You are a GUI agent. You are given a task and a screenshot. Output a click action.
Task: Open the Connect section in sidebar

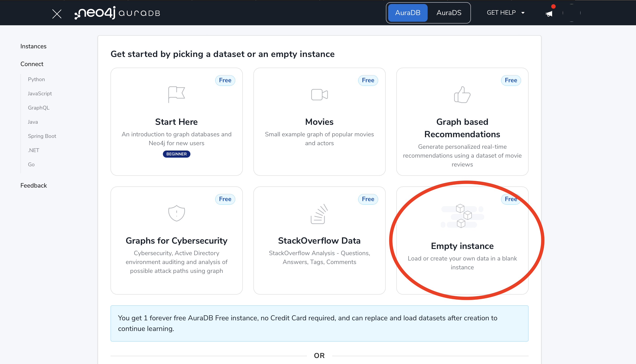coord(32,64)
